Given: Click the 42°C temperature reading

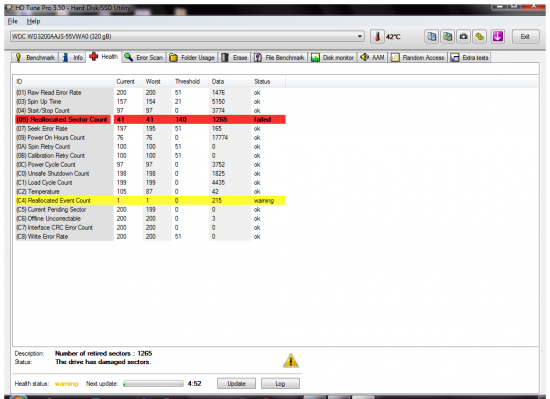Looking at the screenshot, I should [x=393, y=36].
